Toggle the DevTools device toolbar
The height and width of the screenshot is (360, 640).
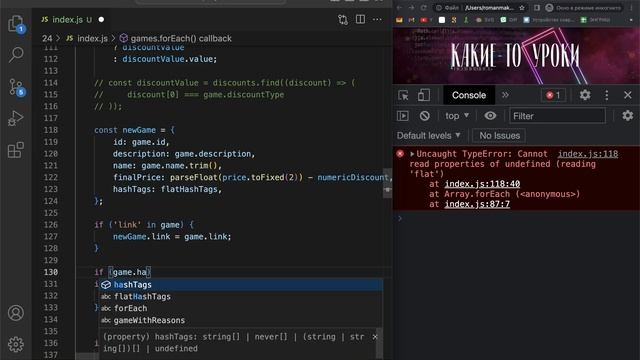point(424,95)
